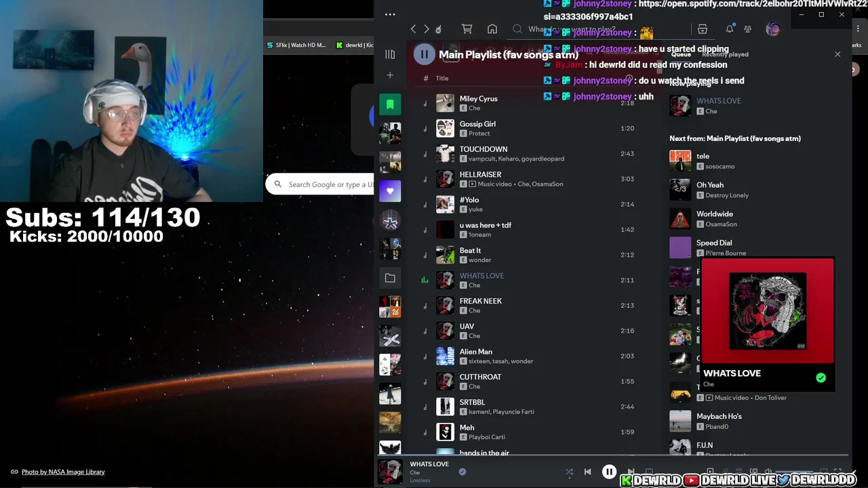Click the Alien Man album thumbnail
868x488 pixels.
(x=445, y=356)
